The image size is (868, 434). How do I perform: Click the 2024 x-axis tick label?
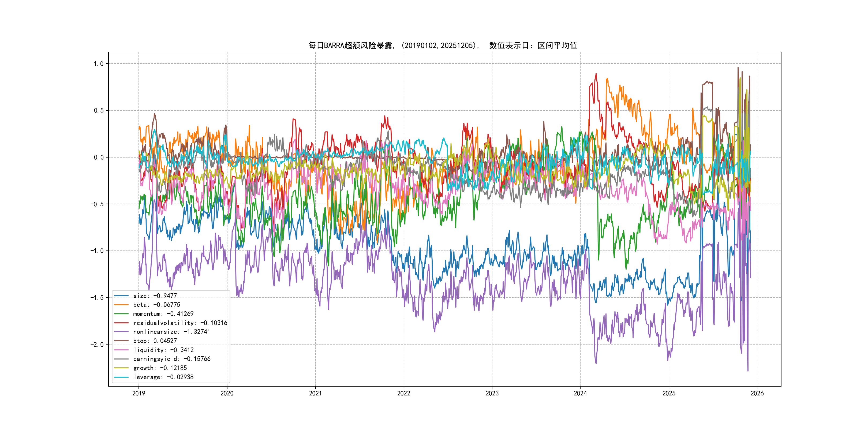pos(580,393)
